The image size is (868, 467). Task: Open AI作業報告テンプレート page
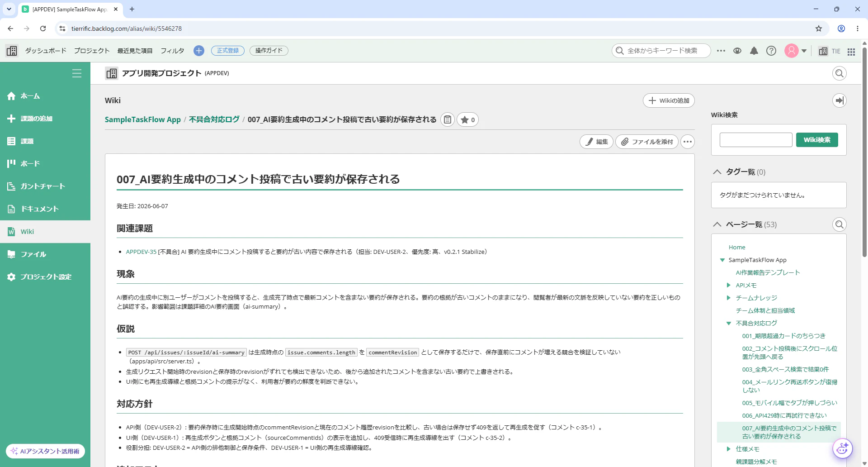coord(768,273)
